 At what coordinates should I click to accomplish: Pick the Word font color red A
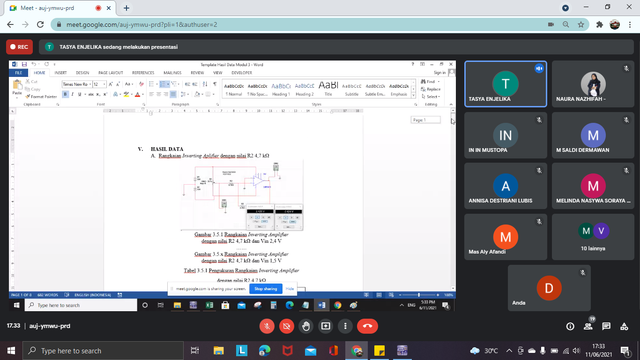point(138,94)
